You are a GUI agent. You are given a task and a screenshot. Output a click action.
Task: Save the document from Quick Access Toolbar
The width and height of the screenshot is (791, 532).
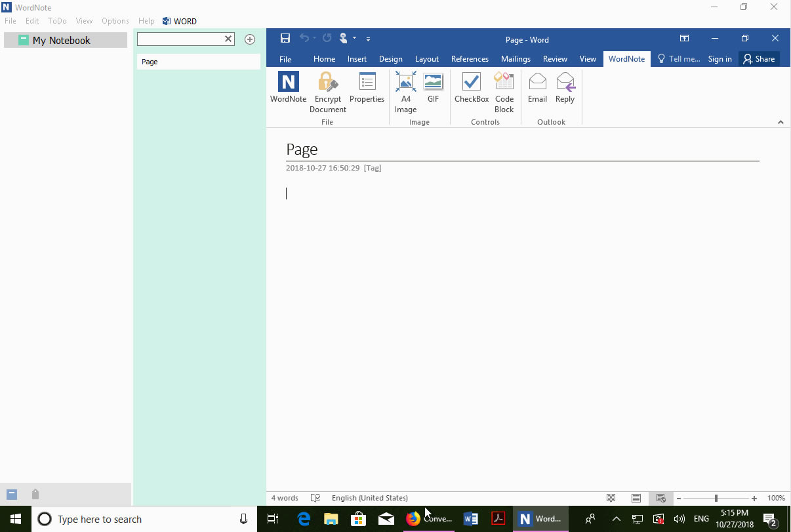coord(285,37)
